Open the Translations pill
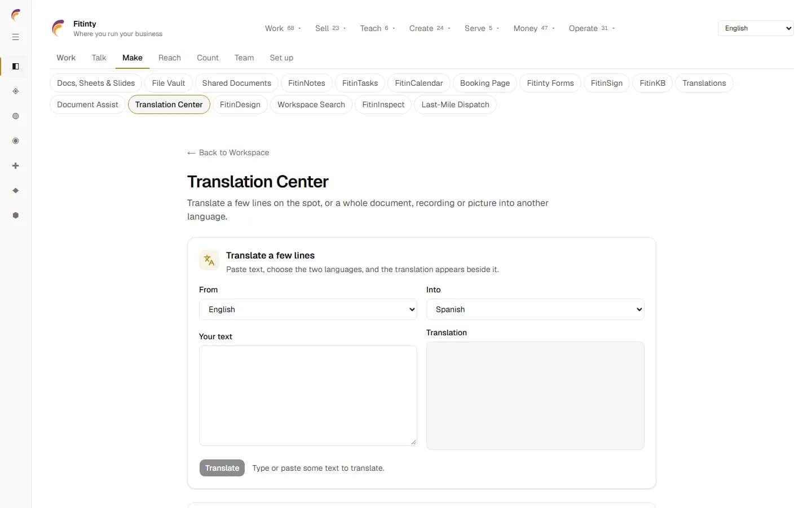The height and width of the screenshot is (508, 812). point(704,83)
